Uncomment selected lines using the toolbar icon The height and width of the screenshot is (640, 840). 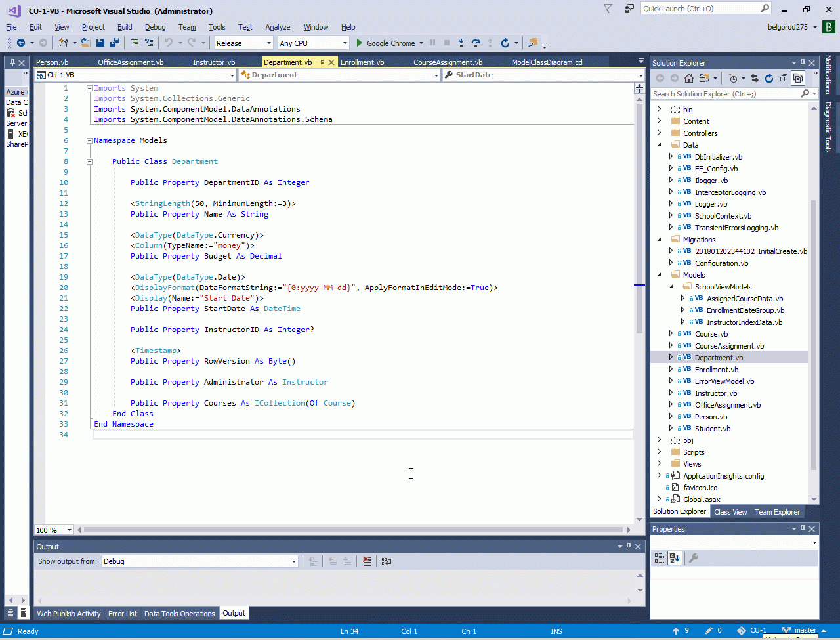149,43
